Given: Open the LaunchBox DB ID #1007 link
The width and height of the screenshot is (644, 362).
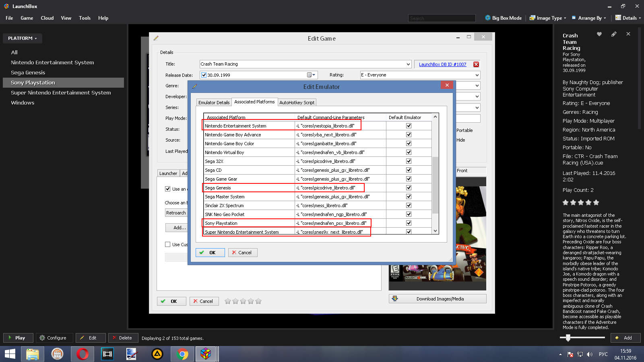Looking at the screenshot, I should (442, 64).
